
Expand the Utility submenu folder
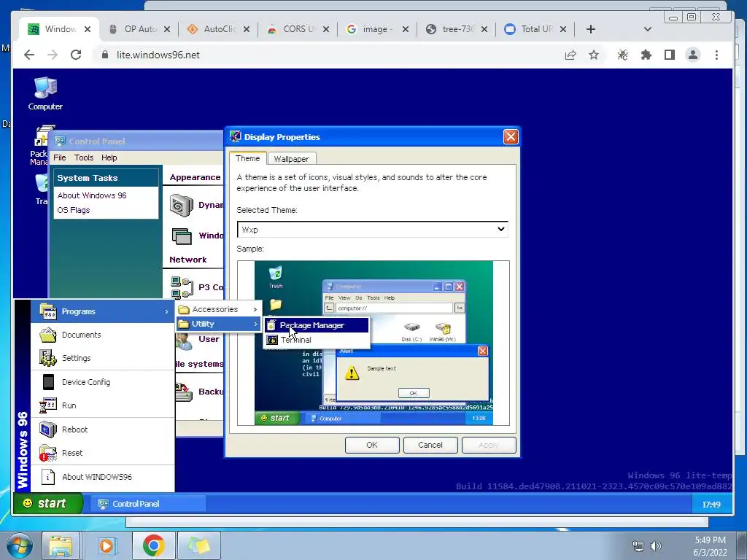point(219,324)
